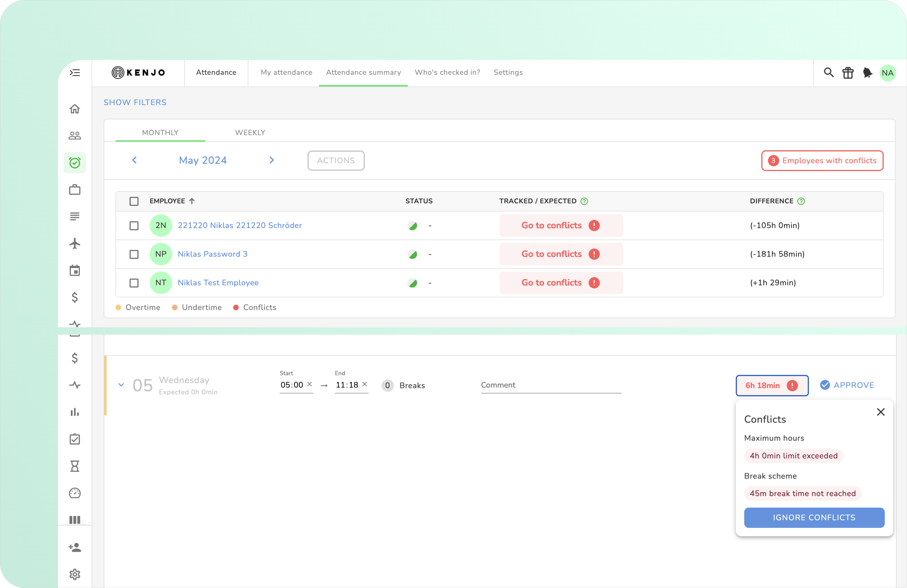The width and height of the screenshot is (907, 588).
Task: Switch to the WEEKLY tab
Action: coord(250,133)
